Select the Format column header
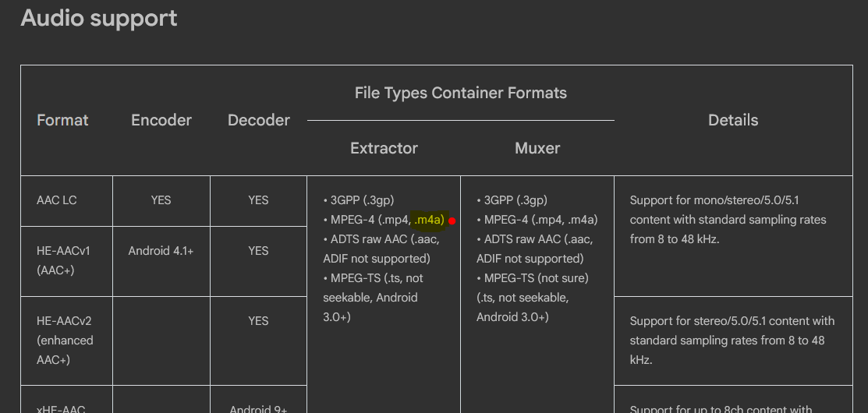The width and height of the screenshot is (868, 413). tap(62, 120)
